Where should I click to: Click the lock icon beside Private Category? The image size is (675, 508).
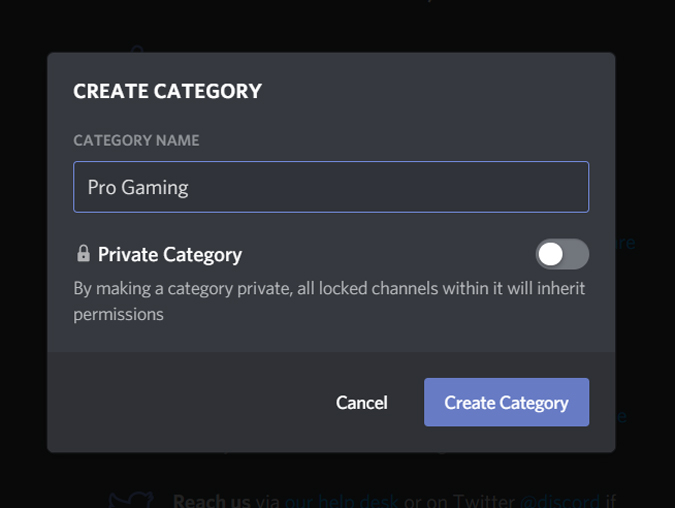tap(83, 254)
